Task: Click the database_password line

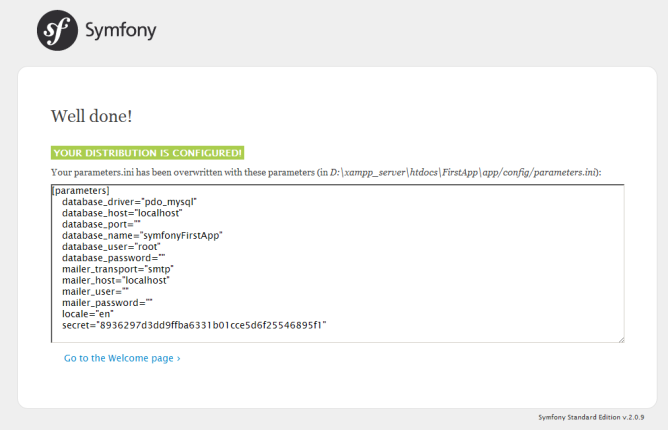Action: [x=113, y=258]
